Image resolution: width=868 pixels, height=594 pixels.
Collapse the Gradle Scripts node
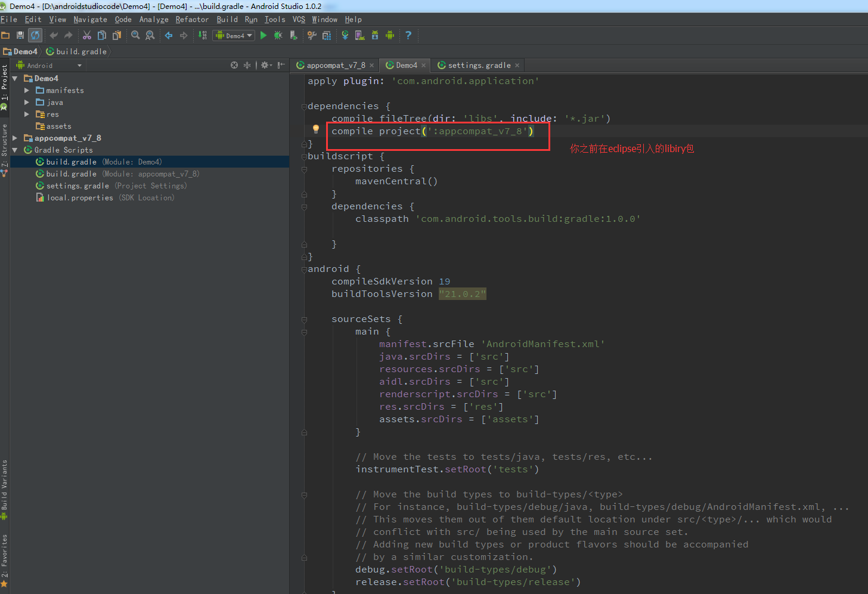(14, 150)
